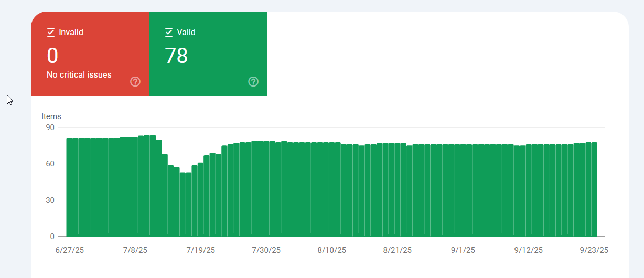Uncheck the Valid checkbox

pos(169,33)
